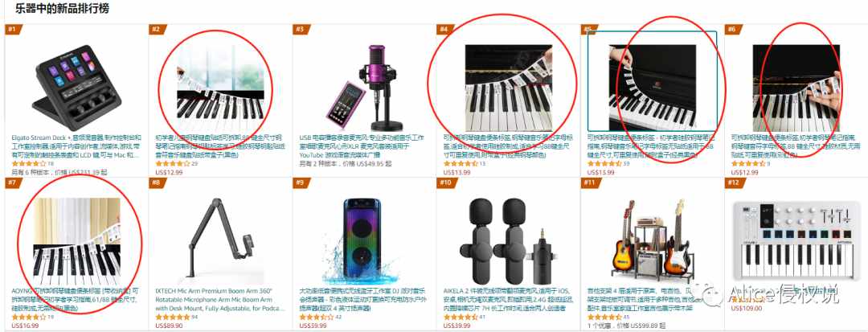Image resolution: width=868 pixels, height=332 pixels.
Task: Click the guitar stand rack image
Action: tap(652, 239)
